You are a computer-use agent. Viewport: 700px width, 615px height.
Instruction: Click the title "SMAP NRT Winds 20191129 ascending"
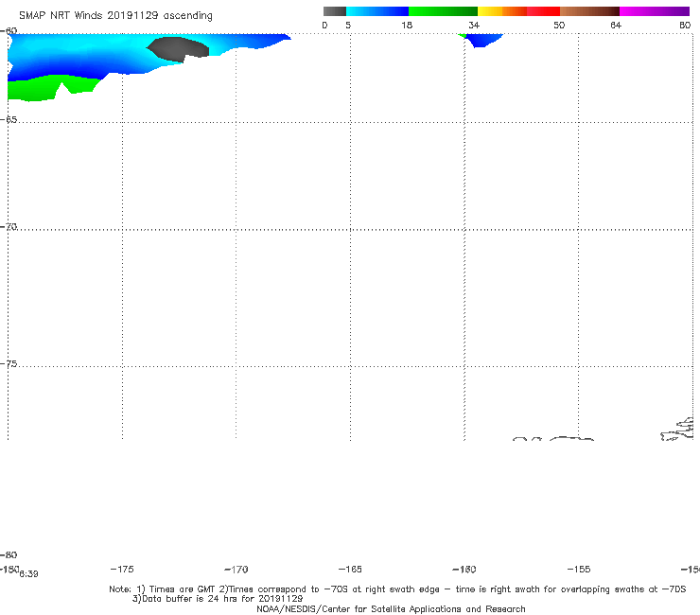[x=115, y=15]
